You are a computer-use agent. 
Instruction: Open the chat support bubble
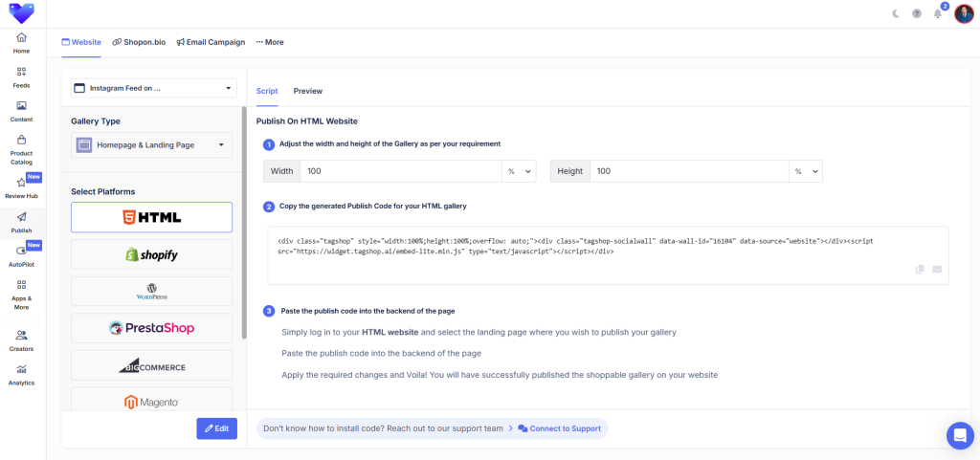point(960,436)
